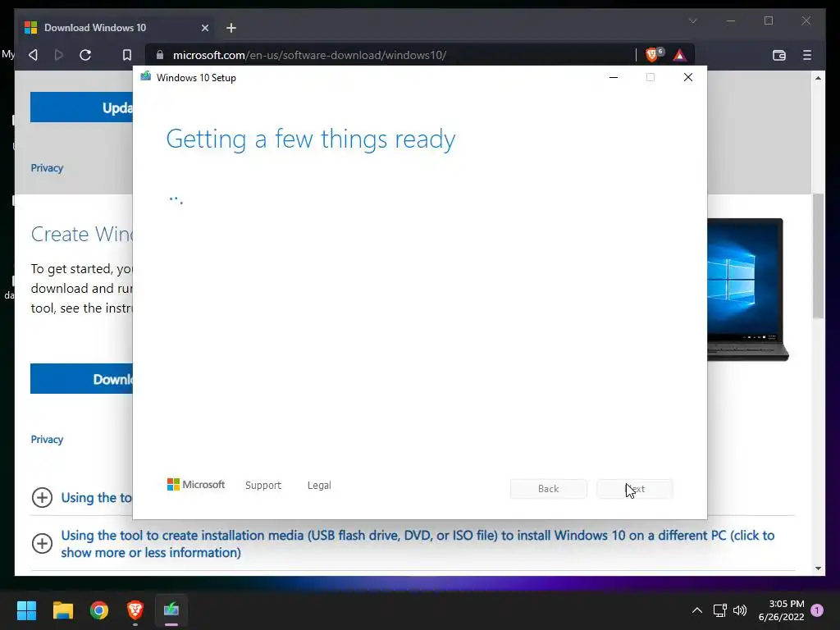The height and width of the screenshot is (630, 840).
Task: Click the Microsoft logo in Setup footer
Action: [x=196, y=485]
